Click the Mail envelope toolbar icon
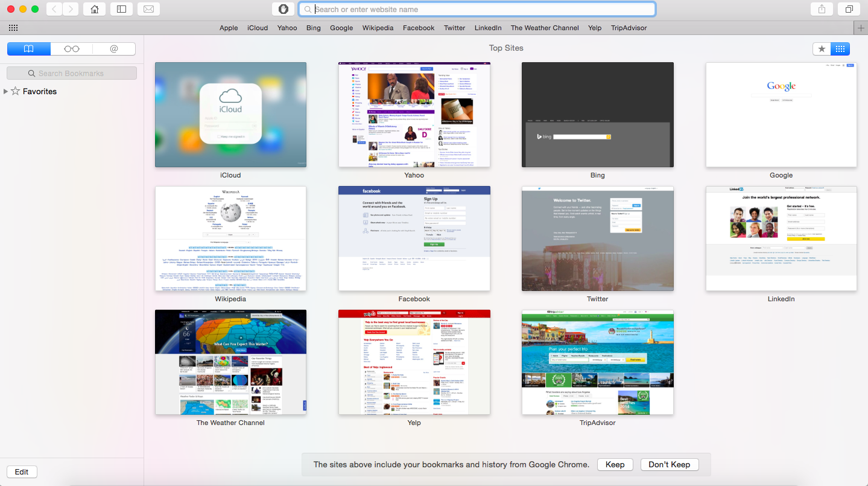 [148, 9]
